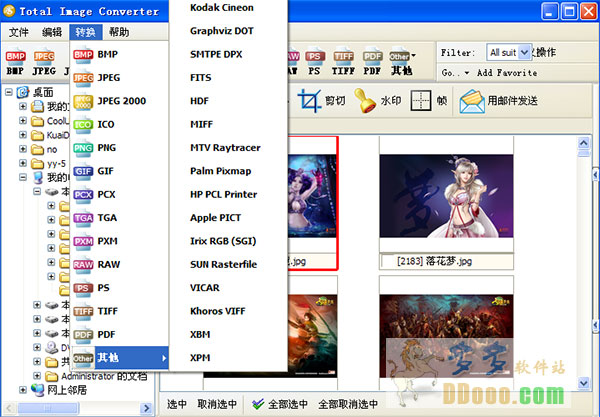This screenshot has width=600, height=417.
Task: Click the 取消选中 button
Action: (x=217, y=404)
